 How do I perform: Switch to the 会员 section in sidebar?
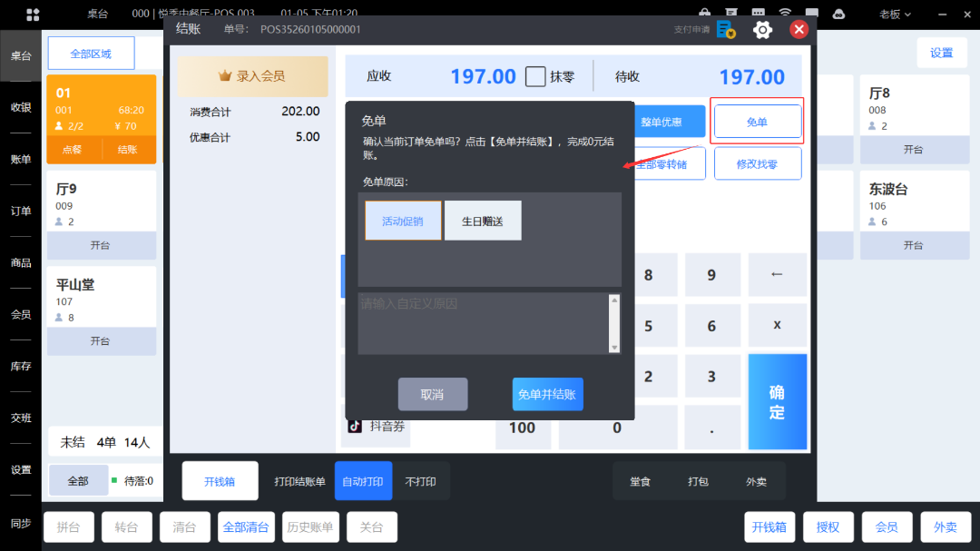[x=20, y=313]
